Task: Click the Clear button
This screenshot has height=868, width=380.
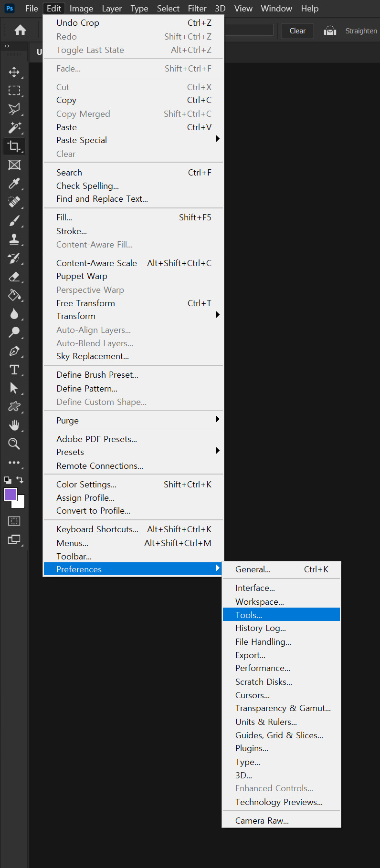Action: coord(297,31)
